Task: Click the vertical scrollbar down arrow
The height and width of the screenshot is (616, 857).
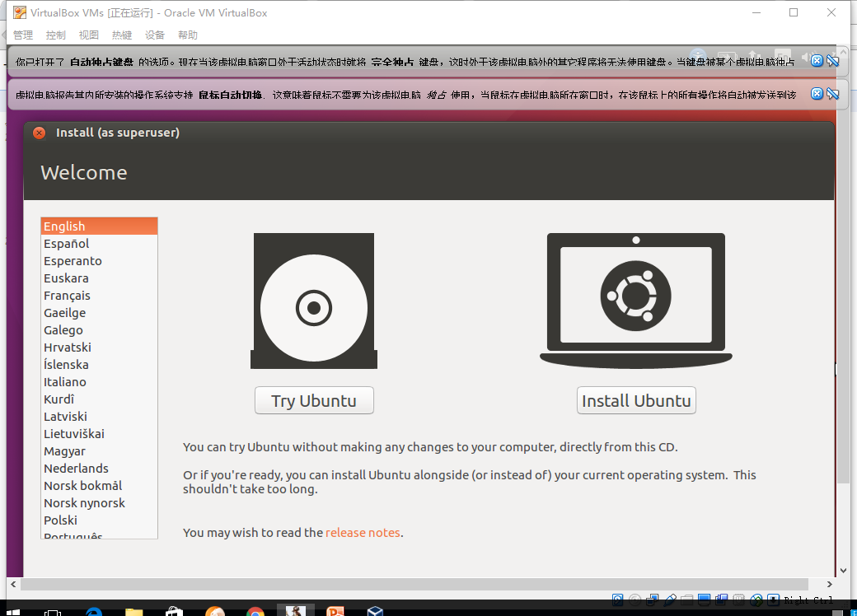Action: click(x=843, y=570)
